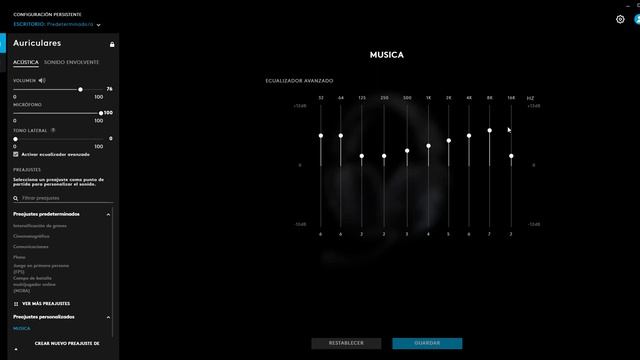Click the 125 Hz equalizer band handle
Screen dimensions: 640x360
pos(362,156)
